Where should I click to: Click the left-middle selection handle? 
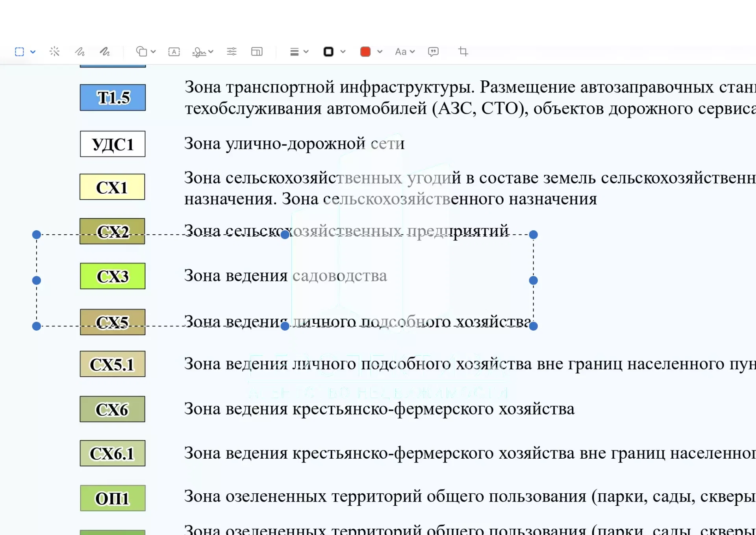pyautogui.click(x=37, y=280)
